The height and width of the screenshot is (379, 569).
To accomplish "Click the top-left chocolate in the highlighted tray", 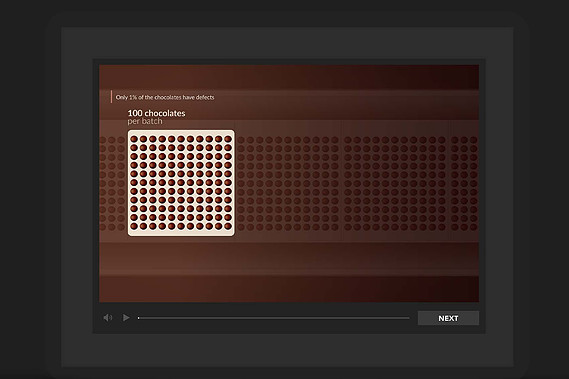I will [134, 139].
